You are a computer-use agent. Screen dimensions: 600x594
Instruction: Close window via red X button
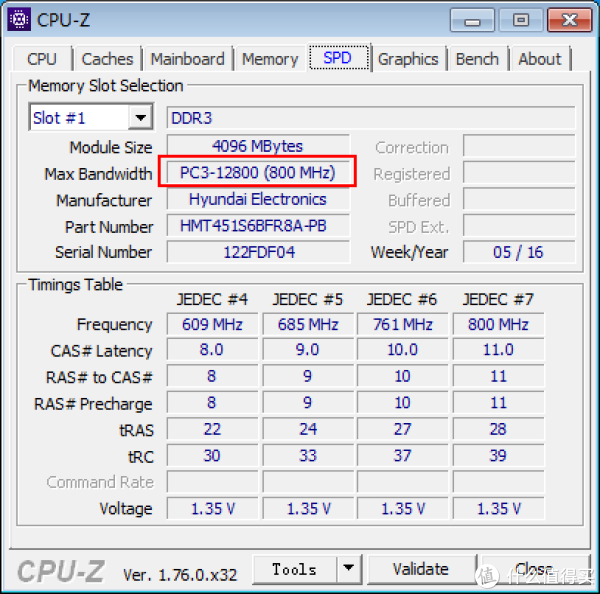coord(570,20)
